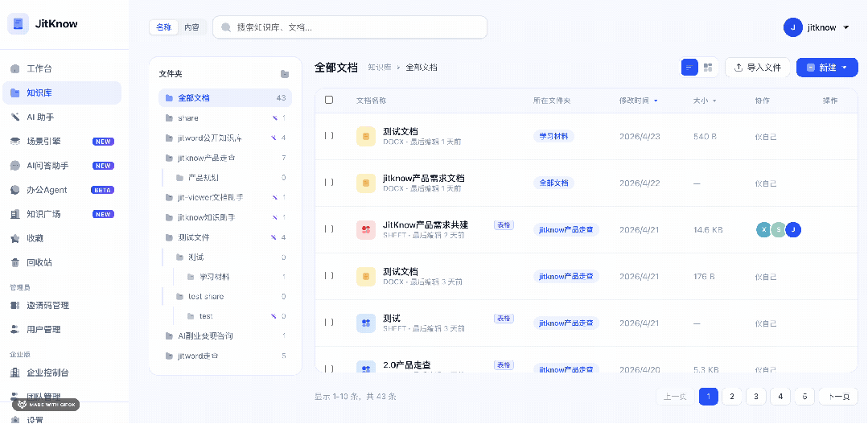This screenshot has height=424, width=868.
Task: Focus the 搜索知识库、文档 search field
Action: (x=350, y=27)
